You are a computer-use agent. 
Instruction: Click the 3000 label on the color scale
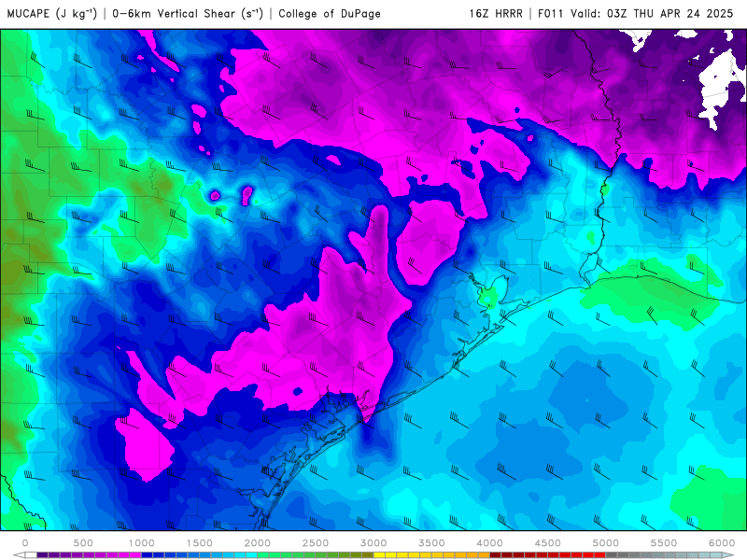click(373, 543)
